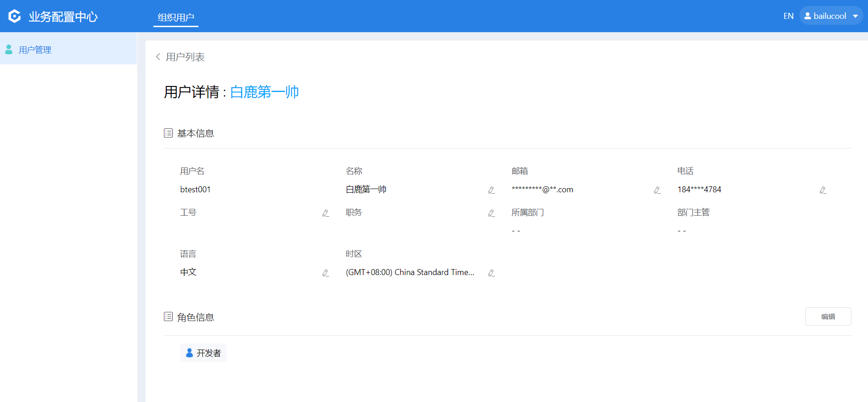The image size is (868, 402).
Task: Switch language with the EN button
Action: 788,16
